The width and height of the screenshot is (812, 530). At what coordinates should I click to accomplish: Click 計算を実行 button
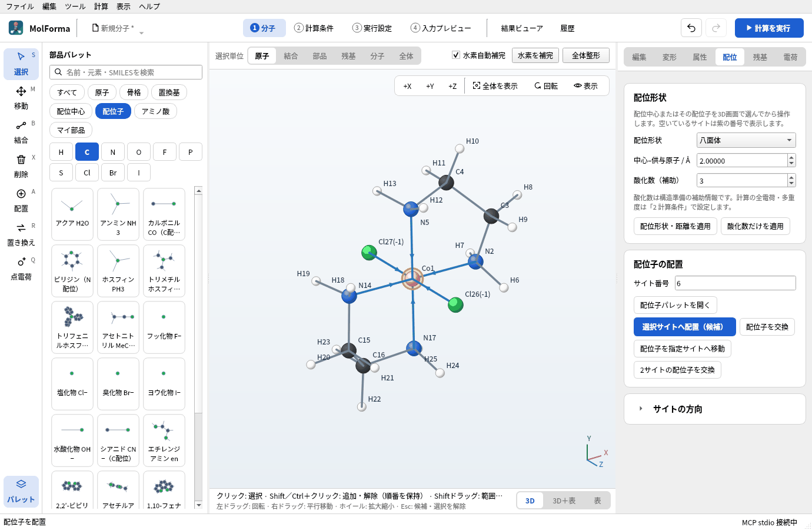click(769, 28)
